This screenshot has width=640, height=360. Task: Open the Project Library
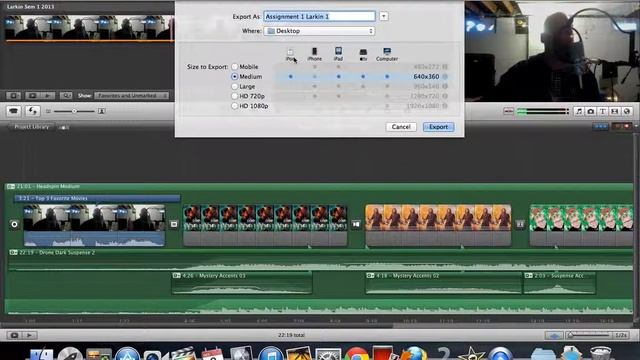[31, 127]
